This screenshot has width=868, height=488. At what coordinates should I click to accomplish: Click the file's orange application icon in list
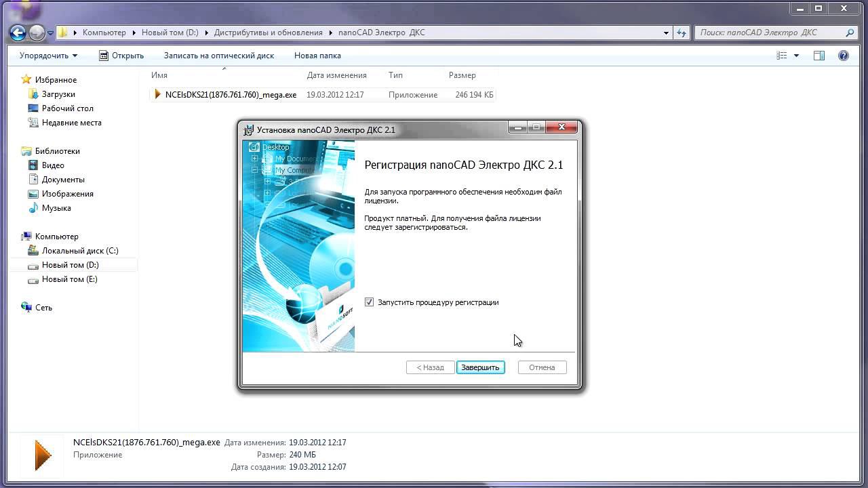pos(157,95)
